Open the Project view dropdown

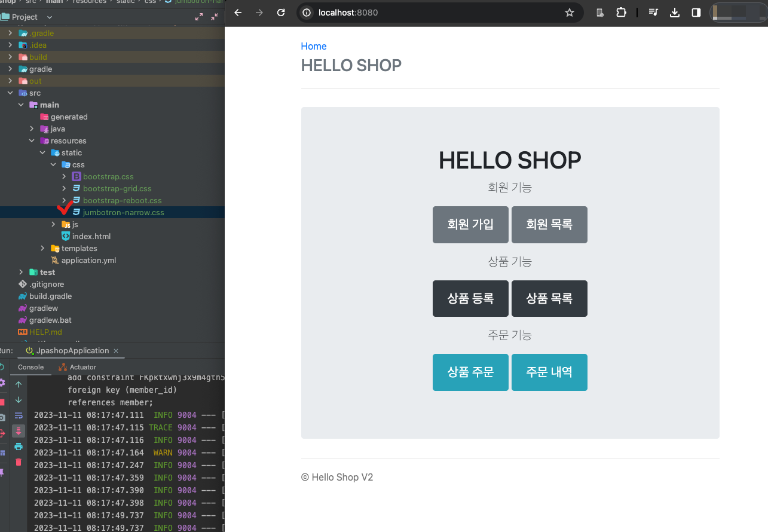(x=49, y=17)
